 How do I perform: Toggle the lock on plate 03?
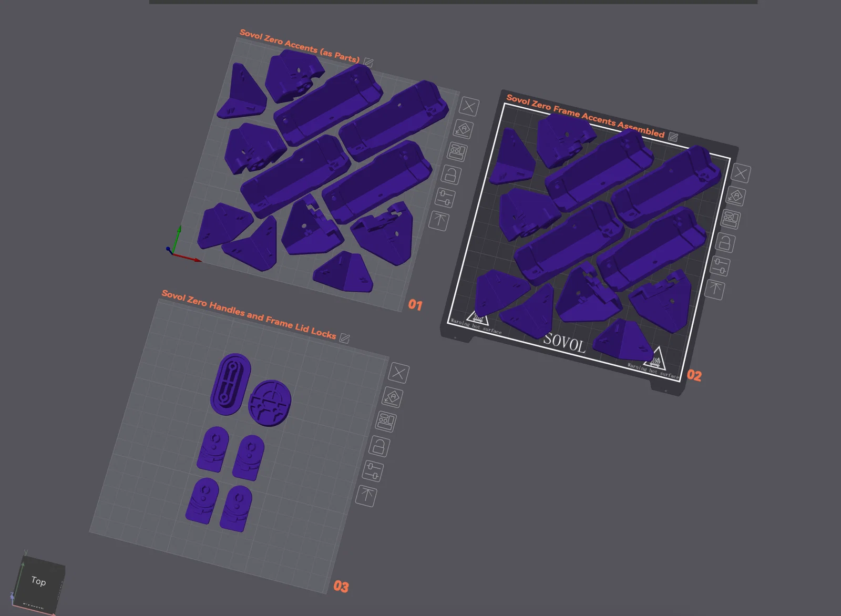click(379, 446)
